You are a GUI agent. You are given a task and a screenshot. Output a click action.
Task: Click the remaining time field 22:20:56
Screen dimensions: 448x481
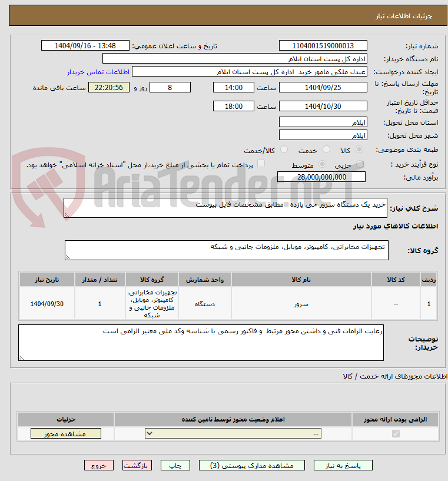pyautogui.click(x=109, y=87)
